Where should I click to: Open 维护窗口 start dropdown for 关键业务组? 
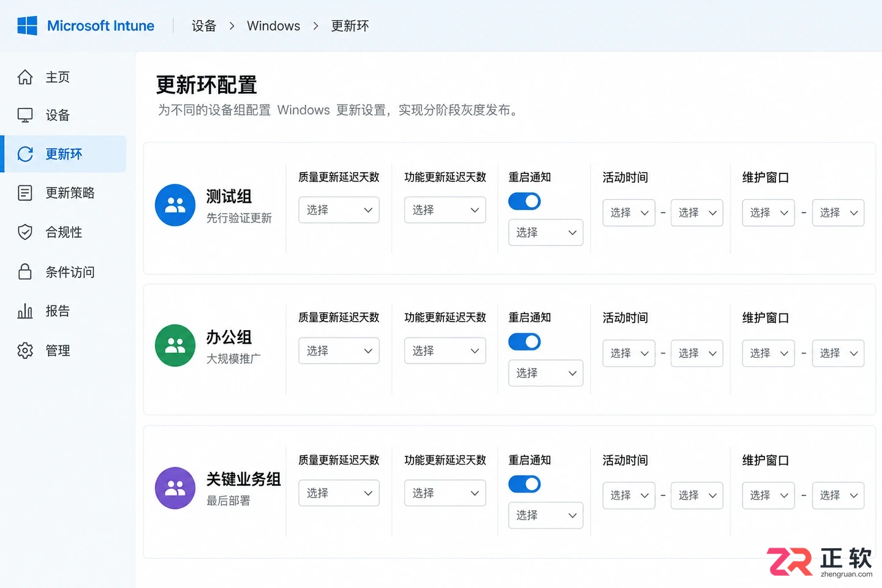click(769, 496)
